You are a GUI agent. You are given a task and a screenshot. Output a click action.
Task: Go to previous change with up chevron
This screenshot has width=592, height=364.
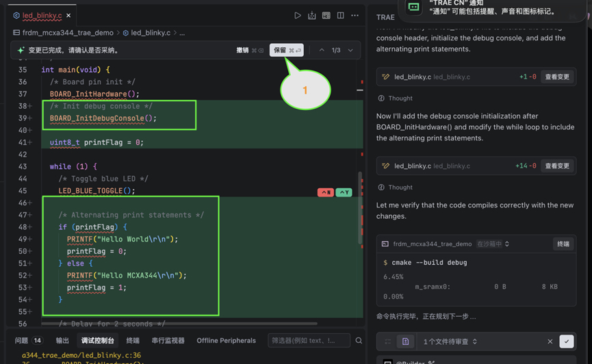[x=322, y=50]
